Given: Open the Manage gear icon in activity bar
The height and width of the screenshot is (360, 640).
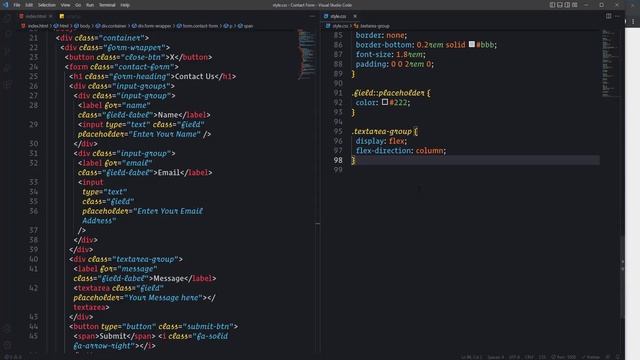Looking at the screenshot, I should tap(7, 345).
